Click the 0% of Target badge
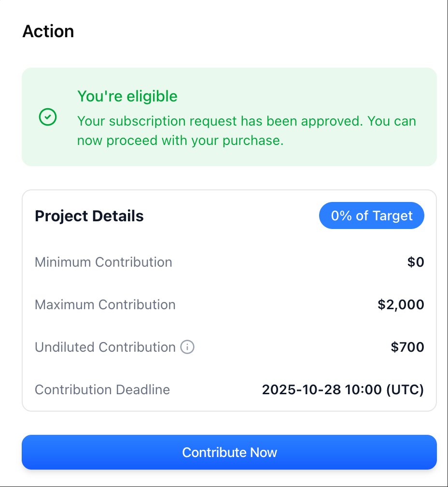Image resolution: width=448 pixels, height=487 pixels. coord(371,215)
